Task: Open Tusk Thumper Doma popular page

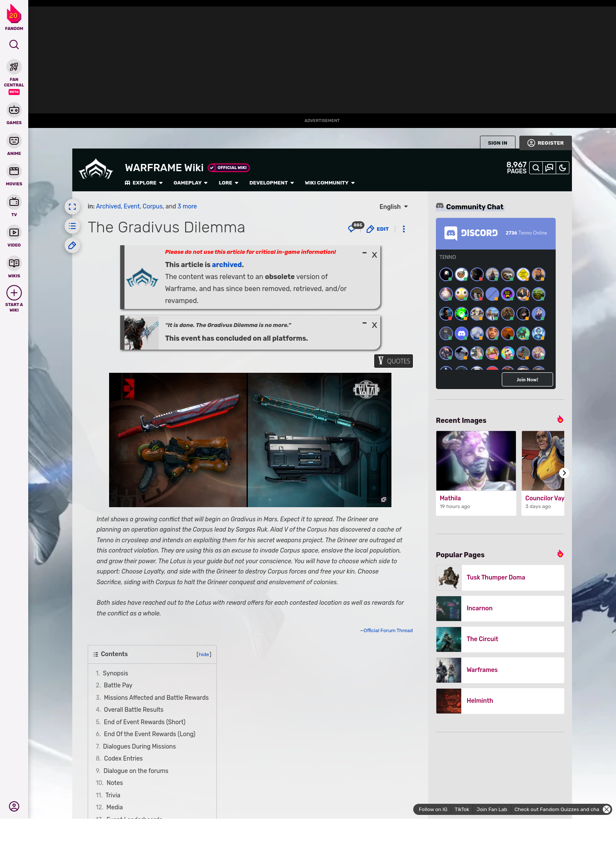Action: [500, 577]
